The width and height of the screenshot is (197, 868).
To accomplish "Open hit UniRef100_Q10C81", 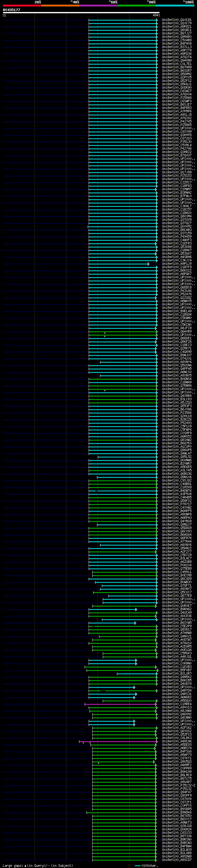I will tap(176, 20).
